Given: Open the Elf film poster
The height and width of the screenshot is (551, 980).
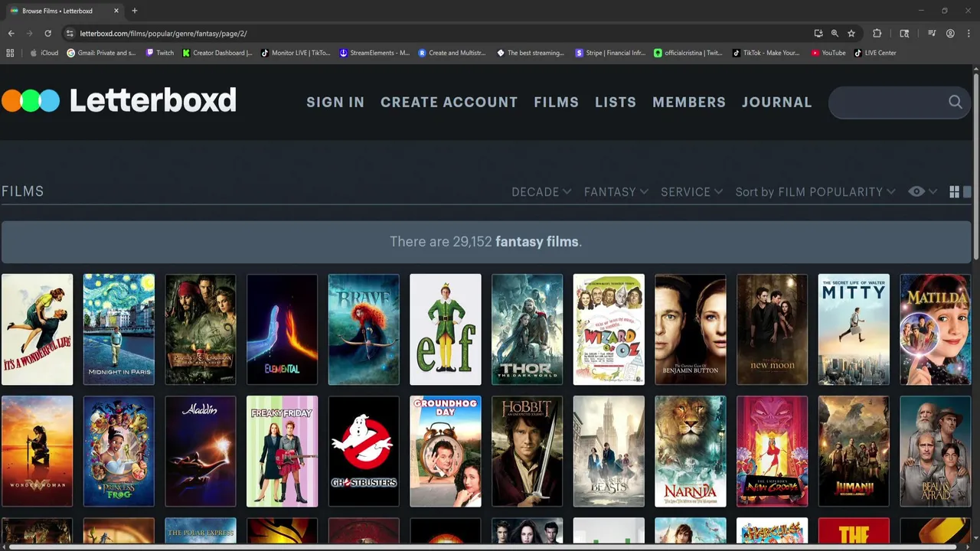Looking at the screenshot, I should coord(446,329).
